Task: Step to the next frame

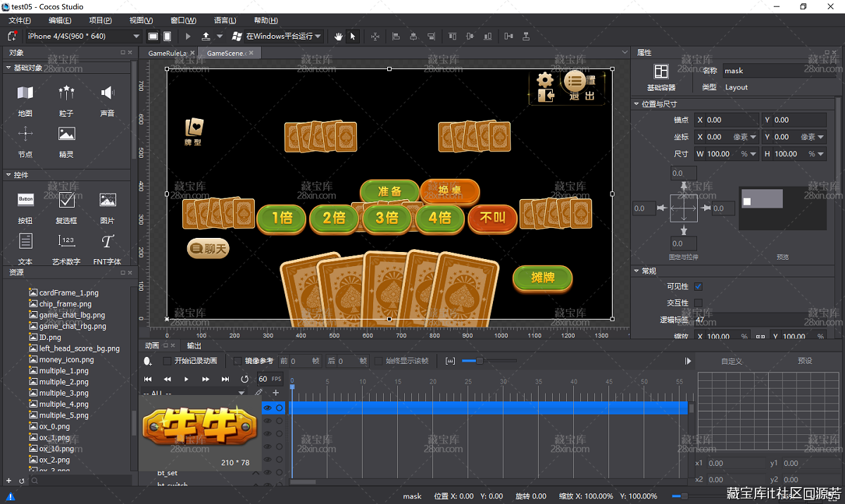Action: pos(206,379)
